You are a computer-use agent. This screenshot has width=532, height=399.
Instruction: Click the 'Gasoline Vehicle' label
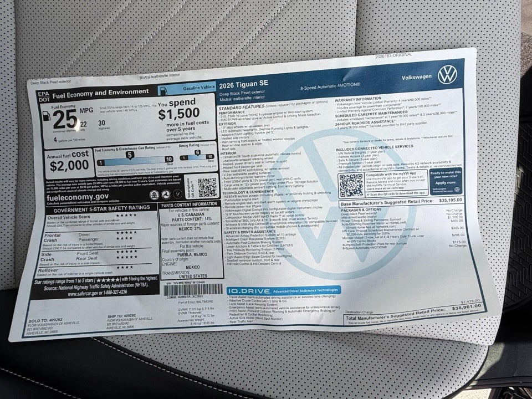point(198,88)
